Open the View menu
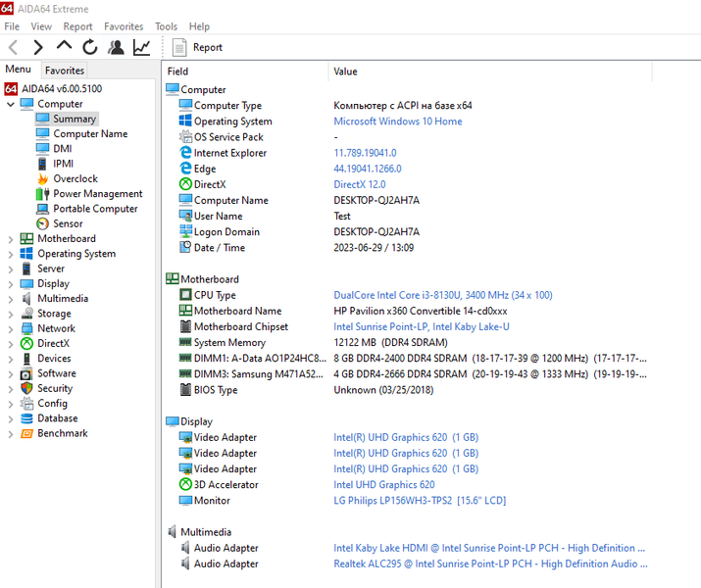701x588 pixels. point(41,26)
